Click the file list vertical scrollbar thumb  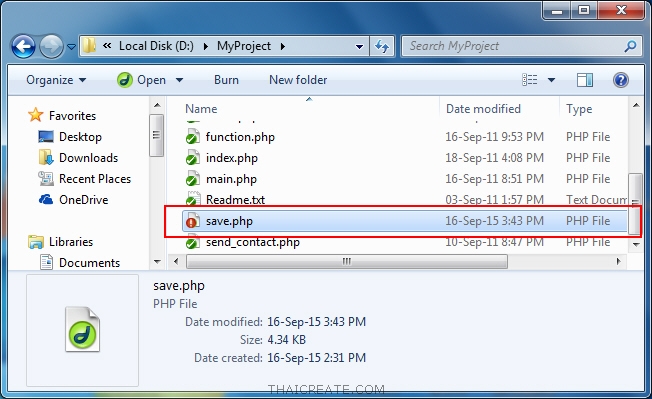coord(635,204)
